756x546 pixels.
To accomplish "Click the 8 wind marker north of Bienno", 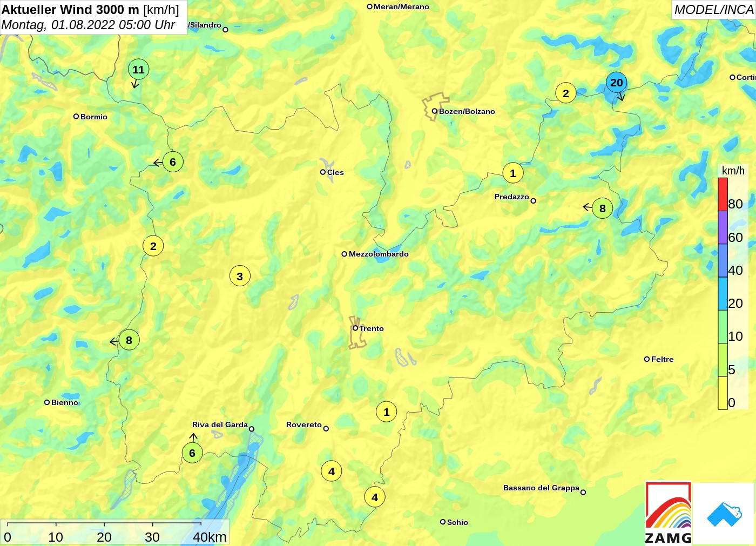I will 129,340.
